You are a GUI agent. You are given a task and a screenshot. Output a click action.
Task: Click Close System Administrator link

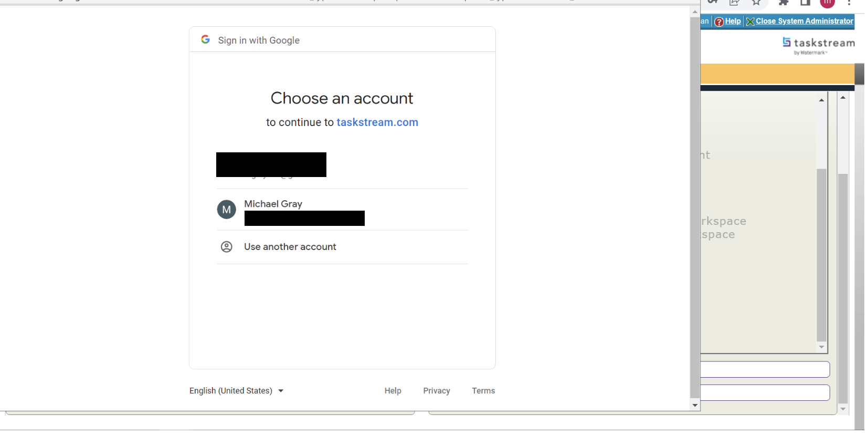(x=805, y=22)
